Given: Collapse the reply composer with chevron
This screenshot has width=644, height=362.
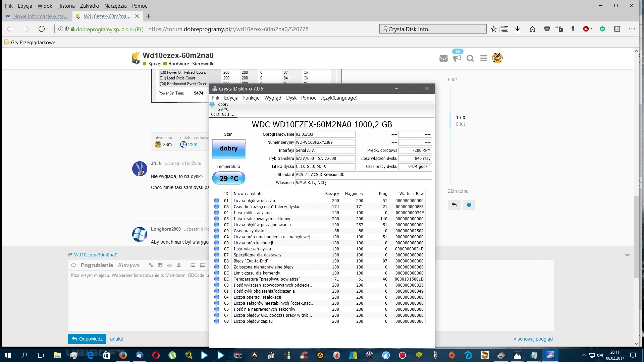Looking at the screenshot, I should point(627,255).
